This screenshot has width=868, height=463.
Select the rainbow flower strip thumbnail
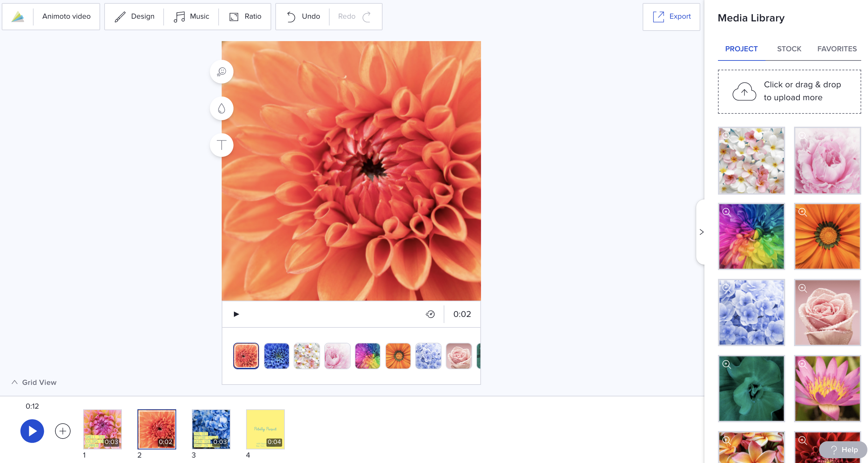click(x=368, y=356)
